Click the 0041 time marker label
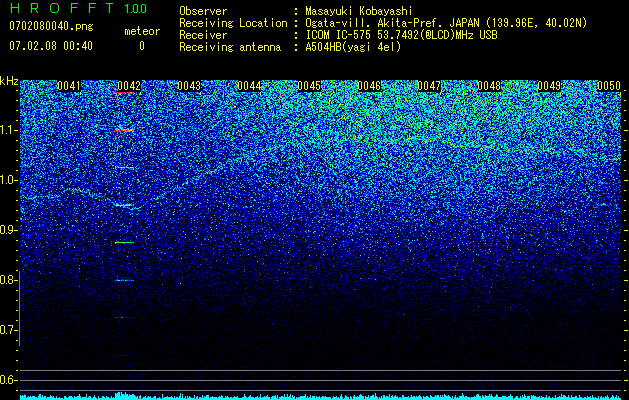The image size is (629, 400). [69, 86]
